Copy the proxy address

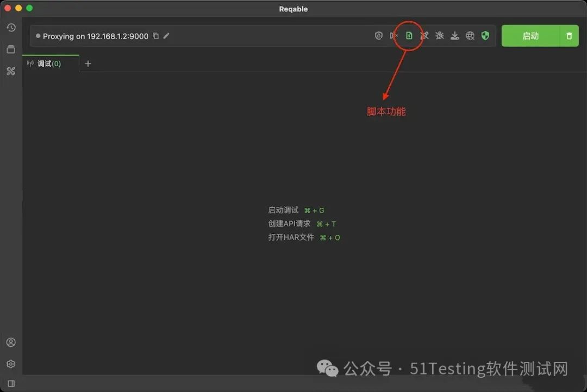(156, 36)
